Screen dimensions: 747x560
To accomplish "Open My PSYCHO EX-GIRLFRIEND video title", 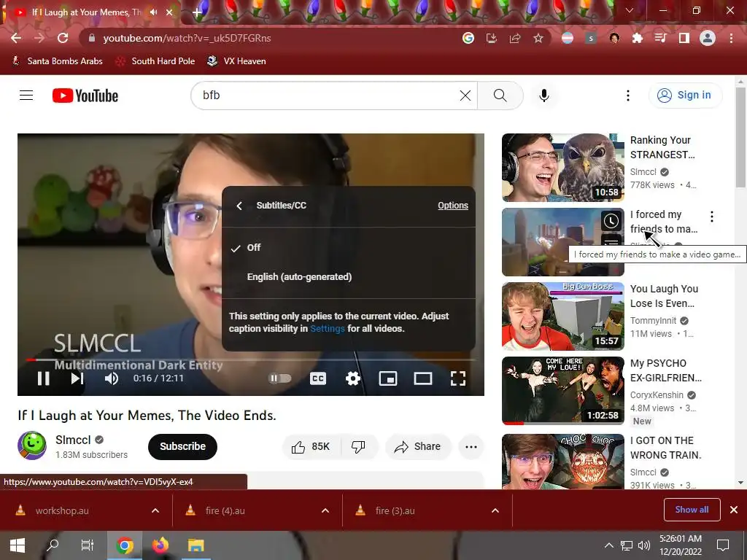I will (x=665, y=370).
